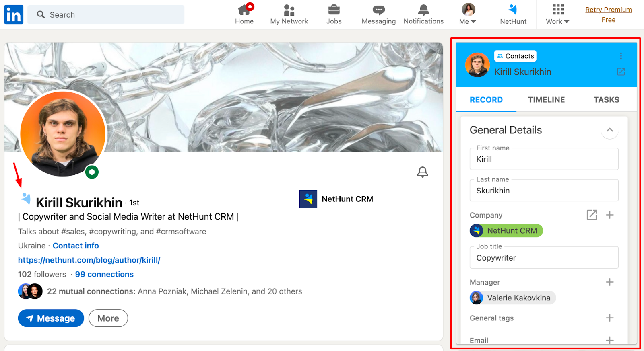
Task: Open Contact info link
Action: tap(76, 246)
